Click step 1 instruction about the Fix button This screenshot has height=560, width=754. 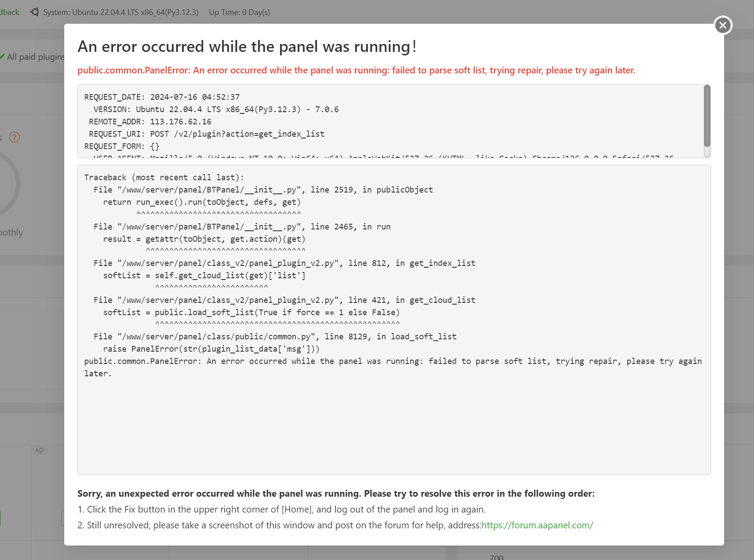pyautogui.click(x=282, y=509)
